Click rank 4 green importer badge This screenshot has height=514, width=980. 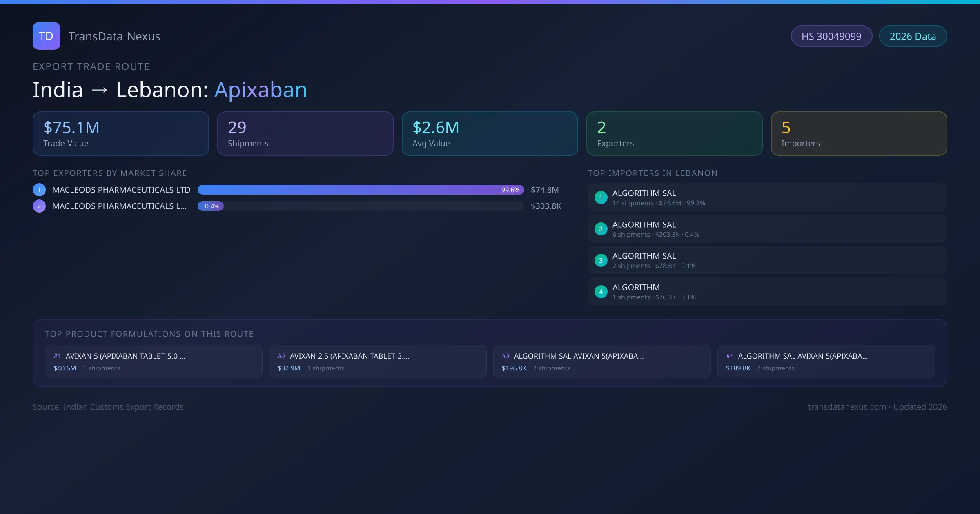(601, 292)
